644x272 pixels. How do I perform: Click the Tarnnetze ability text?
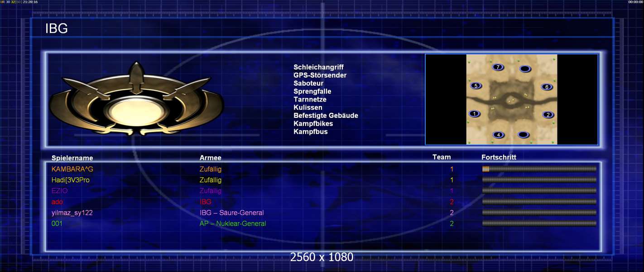coord(310,99)
